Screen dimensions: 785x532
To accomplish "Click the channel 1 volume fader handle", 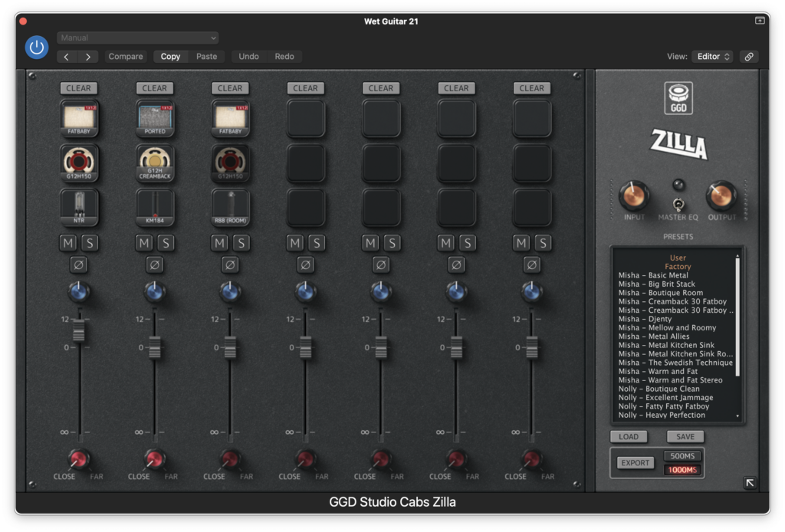I will (x=79, y=330).
